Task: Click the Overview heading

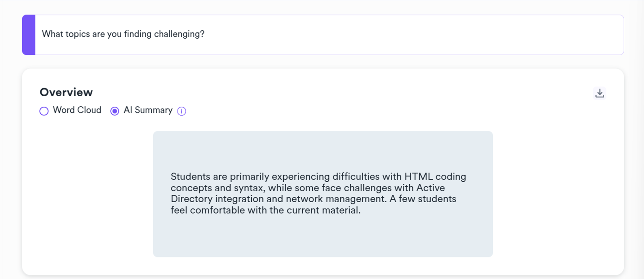Action: pos(66,92)
